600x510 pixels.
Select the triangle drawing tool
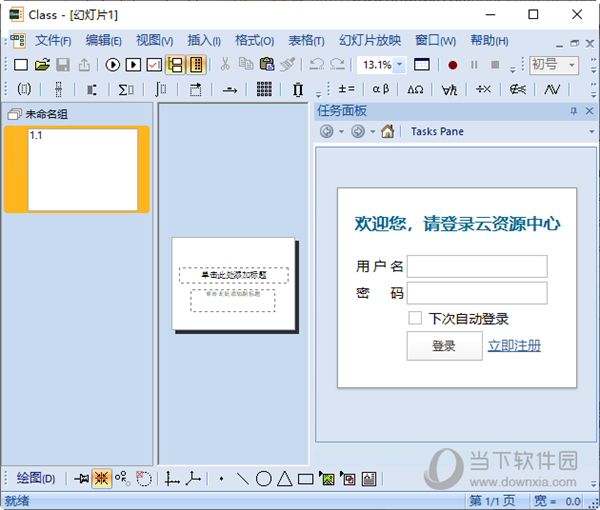click(284, 479)
